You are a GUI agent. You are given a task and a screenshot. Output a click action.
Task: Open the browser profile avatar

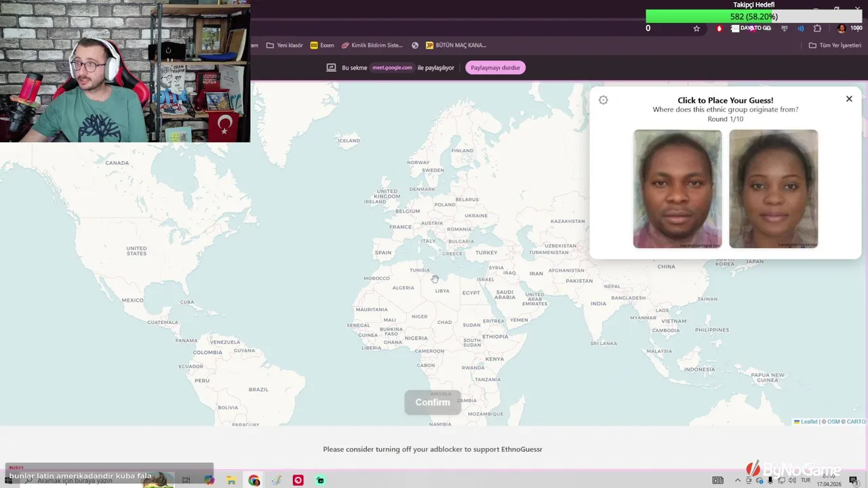pyautogui.click(x=842, y=28)
